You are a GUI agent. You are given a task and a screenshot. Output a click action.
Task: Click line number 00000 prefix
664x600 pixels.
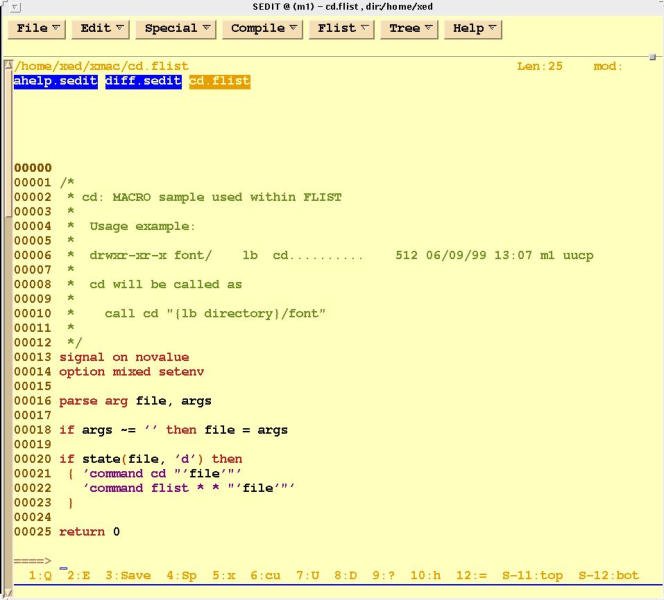(x=33, y=168)
